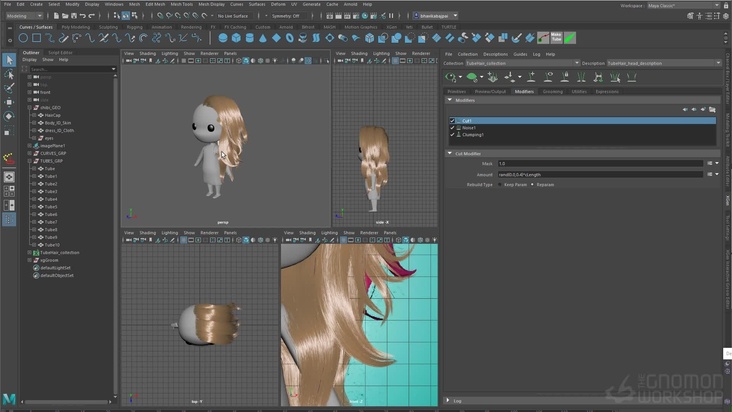This screenshot has width=732, height=412.
Task: Disable the Noise1 modifier checkbox
Action: click(452, 127)
